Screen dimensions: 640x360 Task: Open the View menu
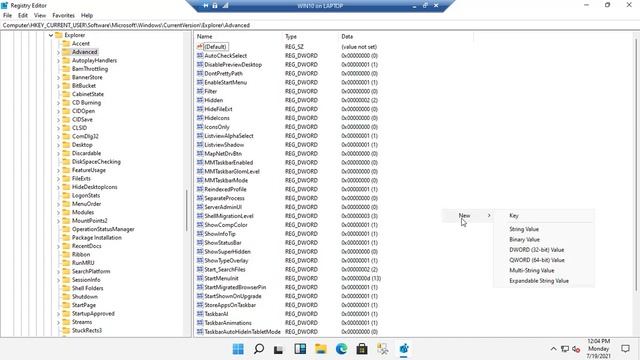[x=40, y=16]
